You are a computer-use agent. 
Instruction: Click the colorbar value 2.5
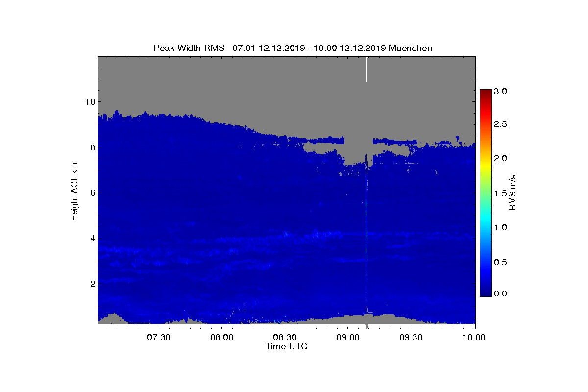[501, 124]
